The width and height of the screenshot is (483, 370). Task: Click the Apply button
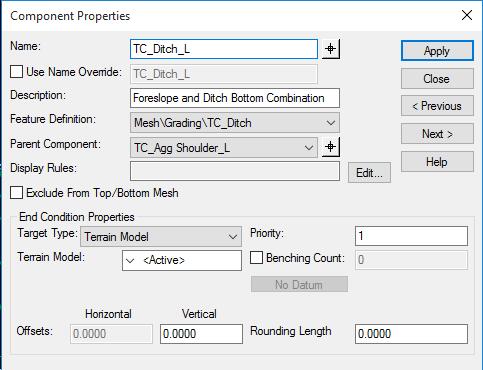tap(437, 51)
